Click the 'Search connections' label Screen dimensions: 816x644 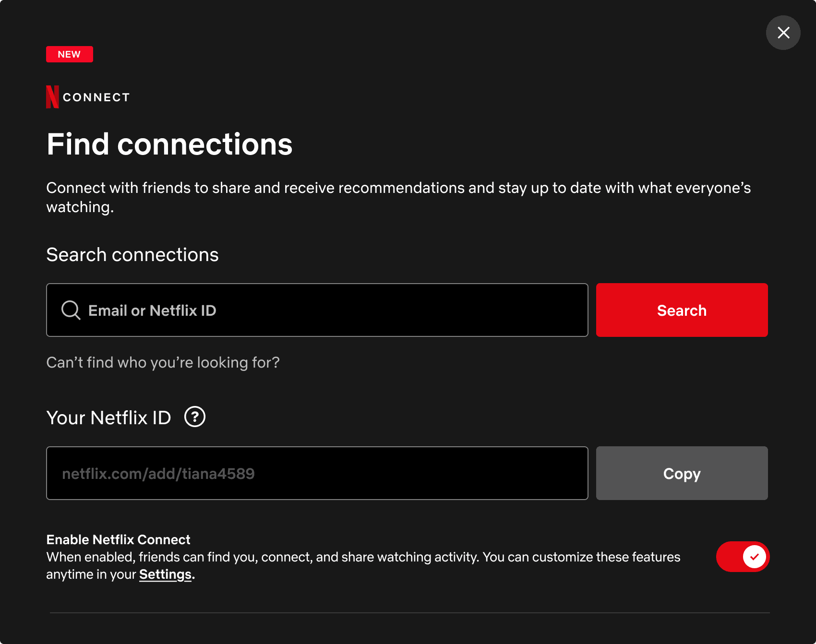[x=132, y=255]
